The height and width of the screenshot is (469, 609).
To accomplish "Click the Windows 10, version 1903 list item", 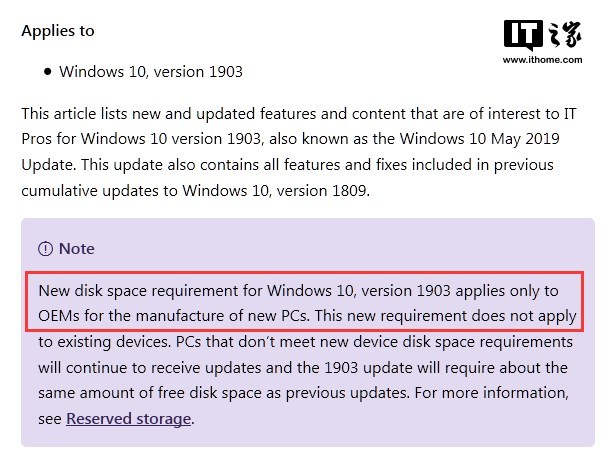I will pos(151,72).
